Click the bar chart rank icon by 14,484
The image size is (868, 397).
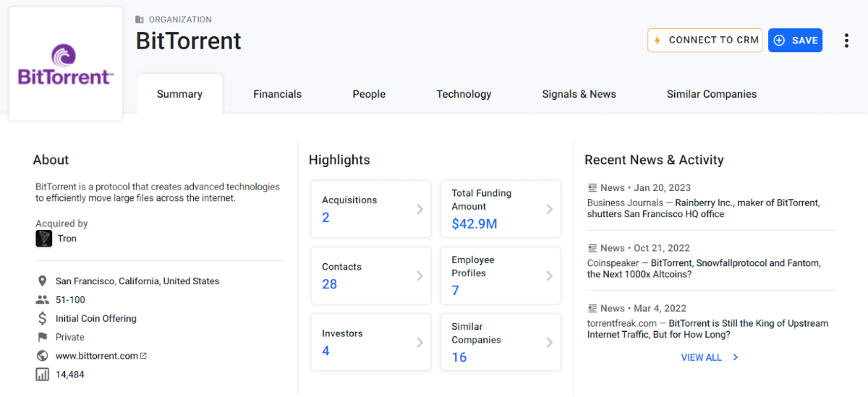point(42,375)
